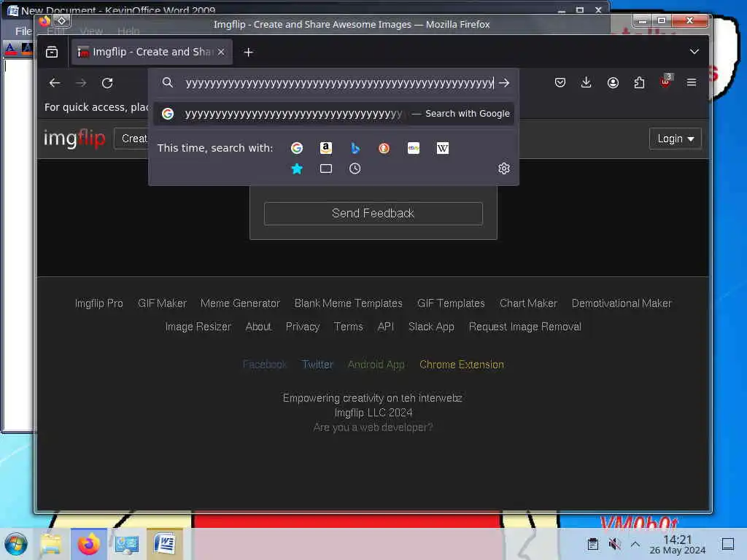Open the Firefox hamburger menu
This screenshot has width=747, height=560.
[692, 83]
